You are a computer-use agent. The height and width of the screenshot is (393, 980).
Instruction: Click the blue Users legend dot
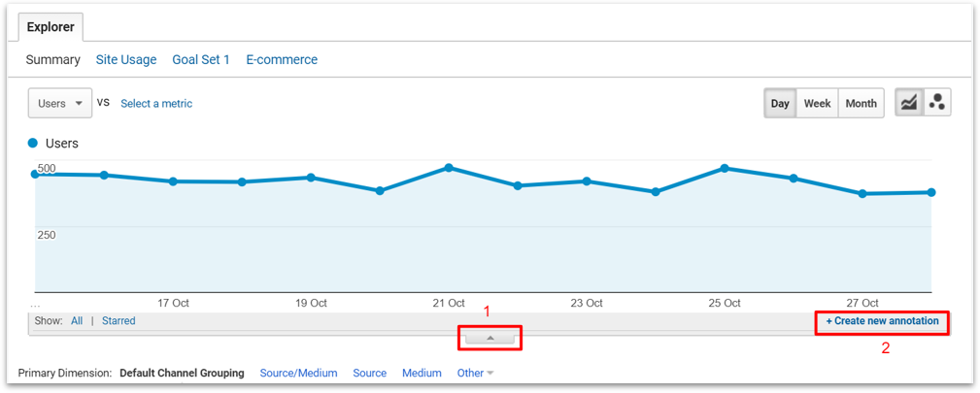[33, 144]
